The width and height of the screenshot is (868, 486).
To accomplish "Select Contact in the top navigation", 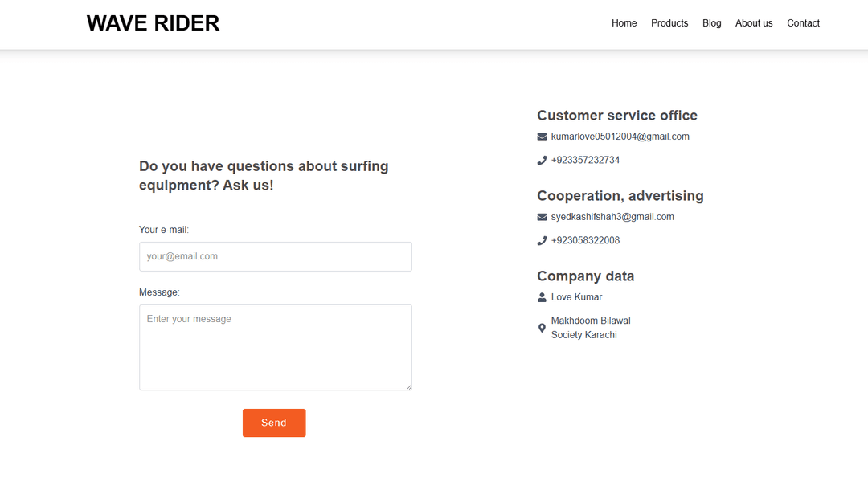I will coord(803,23).
